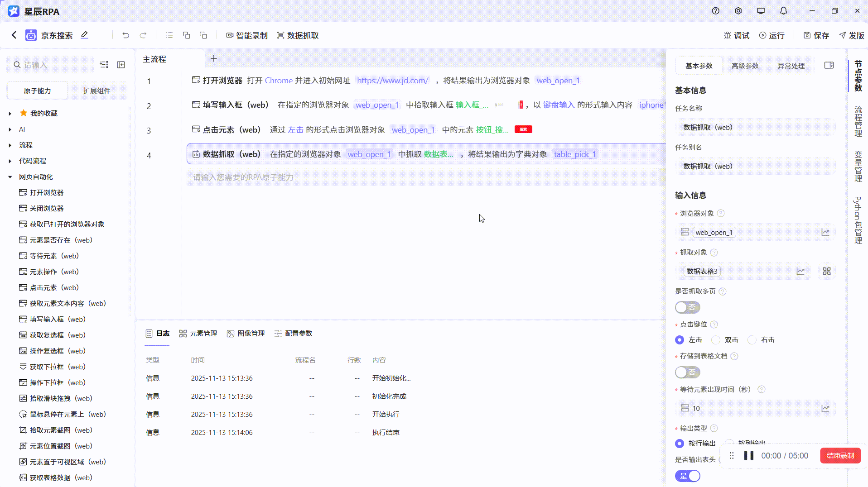Enable the 是否抓取多页 toggle
Screen dimensions: 868x487
click(687, 307)
